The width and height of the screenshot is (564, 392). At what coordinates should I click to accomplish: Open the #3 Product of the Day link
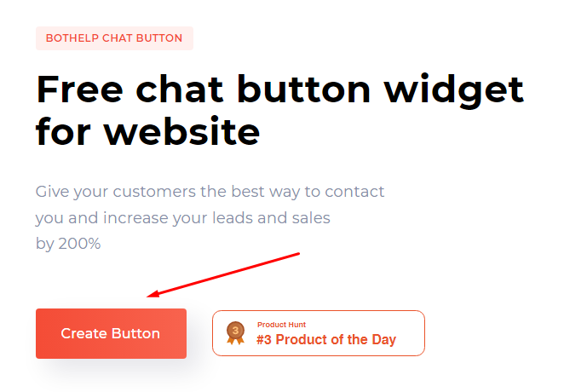[319, 333]
